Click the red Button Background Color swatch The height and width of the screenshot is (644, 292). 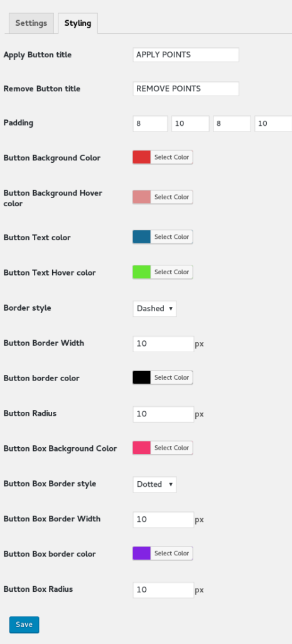point(141,157)
